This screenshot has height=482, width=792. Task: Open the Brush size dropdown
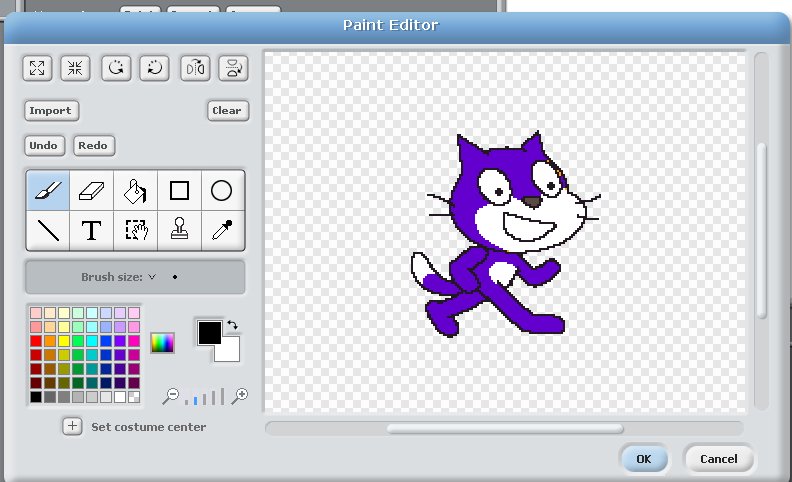coord(152,277)
